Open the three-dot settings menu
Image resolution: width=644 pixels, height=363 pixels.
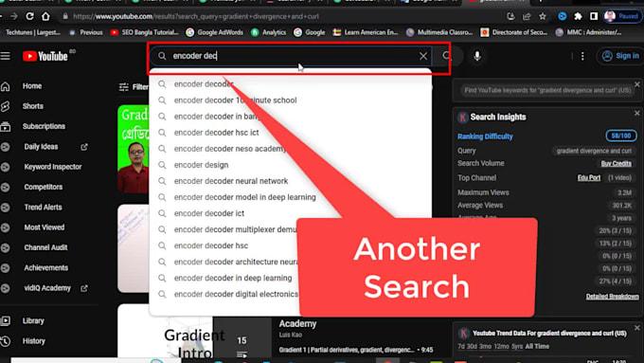click(x=582, y=56)
